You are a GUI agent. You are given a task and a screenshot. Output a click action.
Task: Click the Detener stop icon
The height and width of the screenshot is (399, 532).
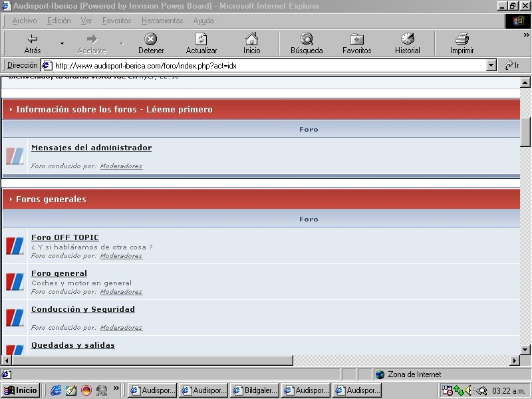[x=151, y=39]
